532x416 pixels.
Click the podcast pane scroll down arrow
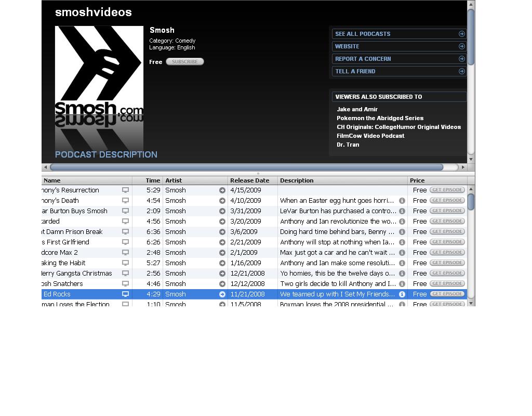click(471, 159)
